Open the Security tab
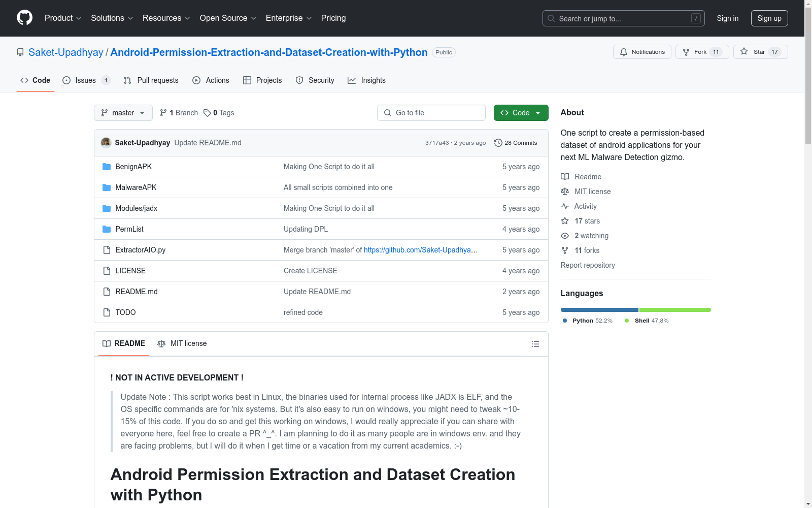Screen dimensions: 812x508 tap(315, 80)
